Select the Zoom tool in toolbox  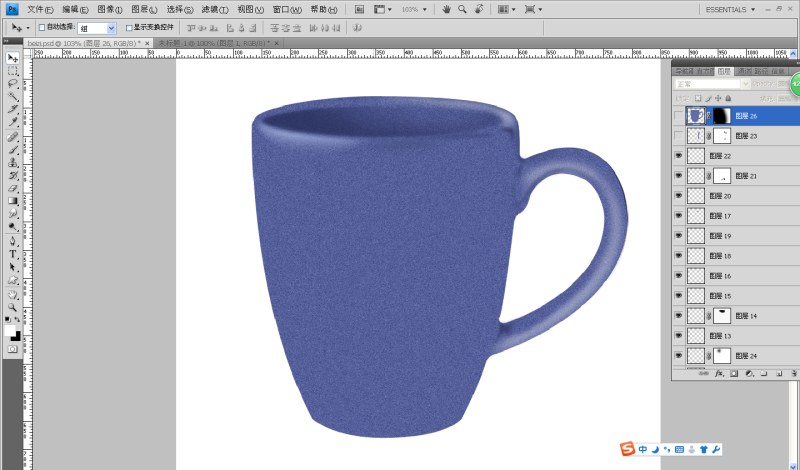click(x=13, y=307)
